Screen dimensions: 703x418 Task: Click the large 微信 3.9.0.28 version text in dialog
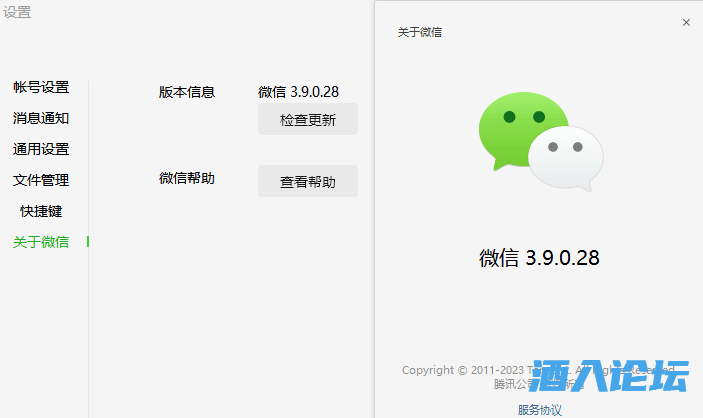[x=539, y=258]
